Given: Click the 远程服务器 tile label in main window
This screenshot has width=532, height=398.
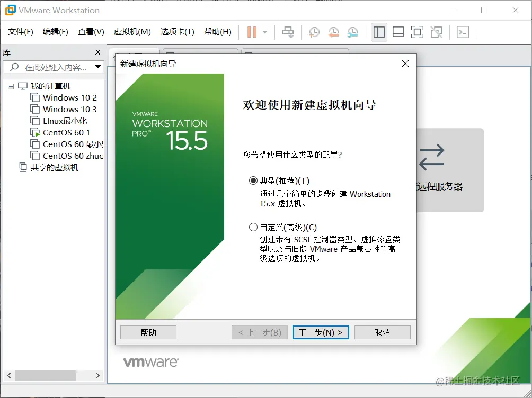Looking at the screenshot, I should (x=440, y=186).
